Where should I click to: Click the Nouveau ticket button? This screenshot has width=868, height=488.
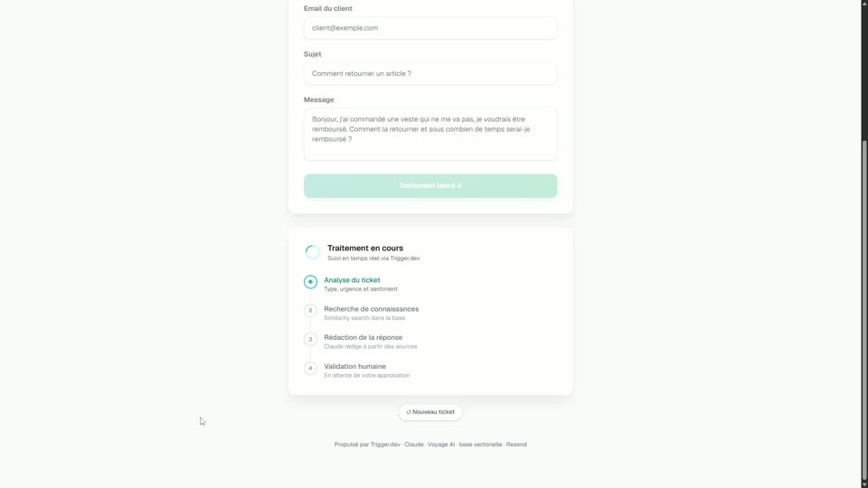pos(430,412)
